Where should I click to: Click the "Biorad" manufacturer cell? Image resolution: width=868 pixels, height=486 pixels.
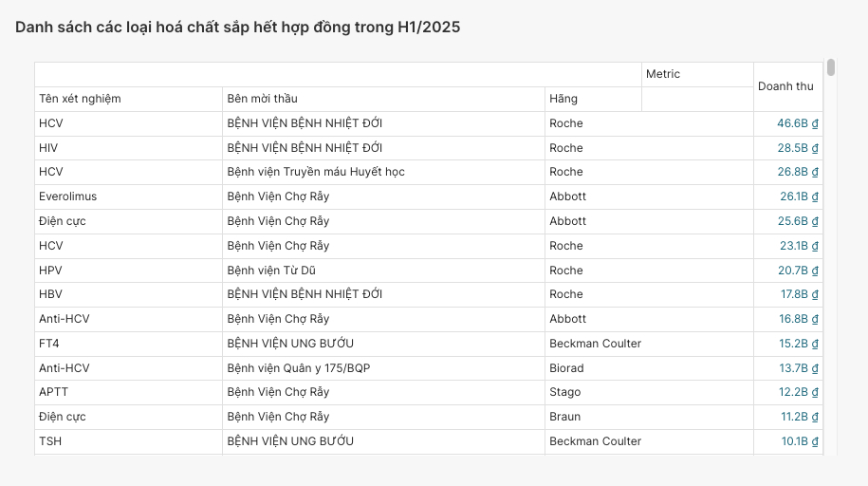566,368
